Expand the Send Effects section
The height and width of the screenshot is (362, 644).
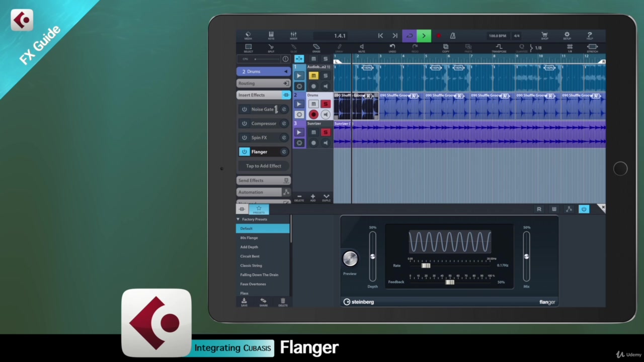click(264, 180)
